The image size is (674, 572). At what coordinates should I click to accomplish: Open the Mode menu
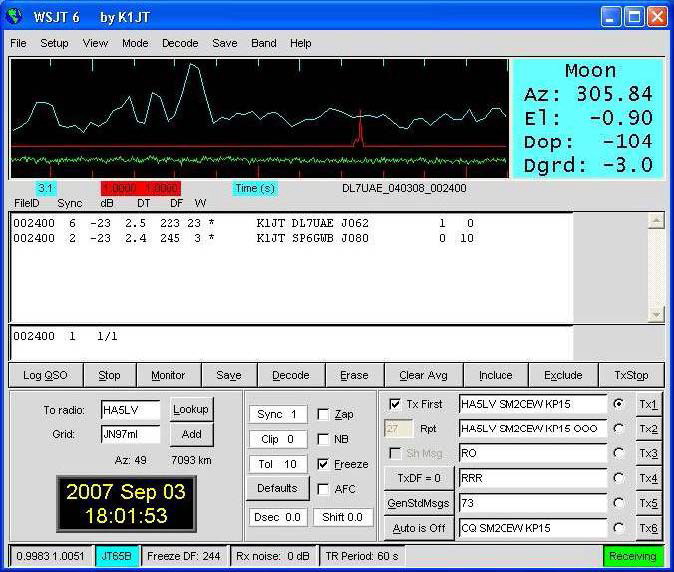pyautogui.click(x=135, y=43)
